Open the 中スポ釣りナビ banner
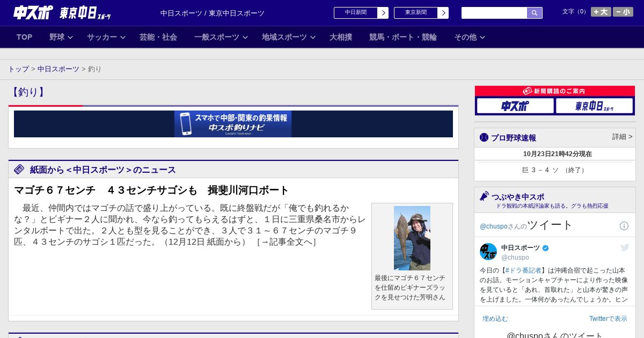 pyautogui.click(x=233, y=124)
